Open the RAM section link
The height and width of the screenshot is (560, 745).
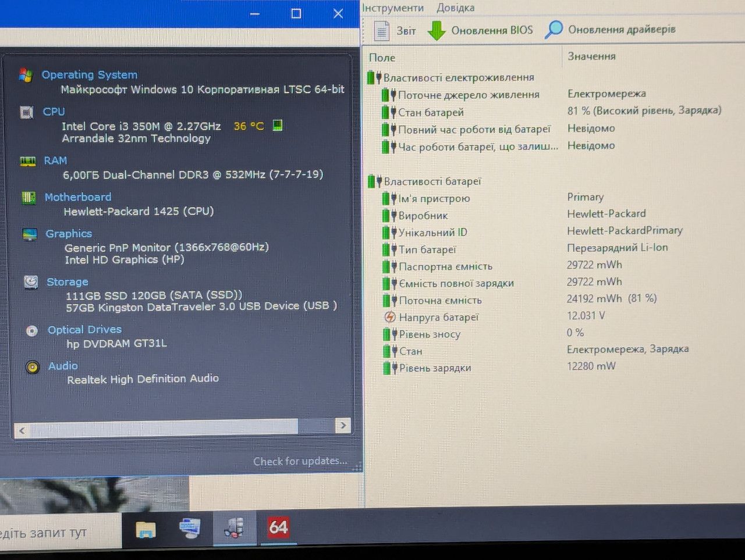click(55, 160)
